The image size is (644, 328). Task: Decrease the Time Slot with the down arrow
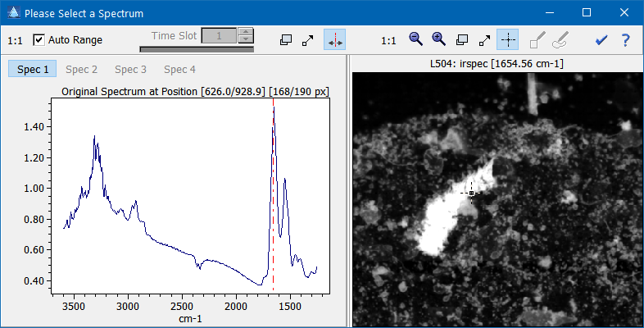[246, 39]
